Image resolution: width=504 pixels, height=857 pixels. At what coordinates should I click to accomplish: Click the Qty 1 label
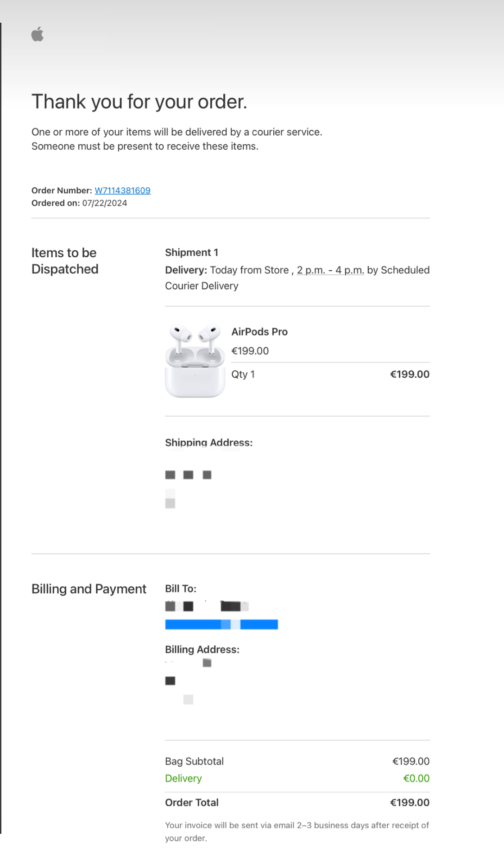243,375
